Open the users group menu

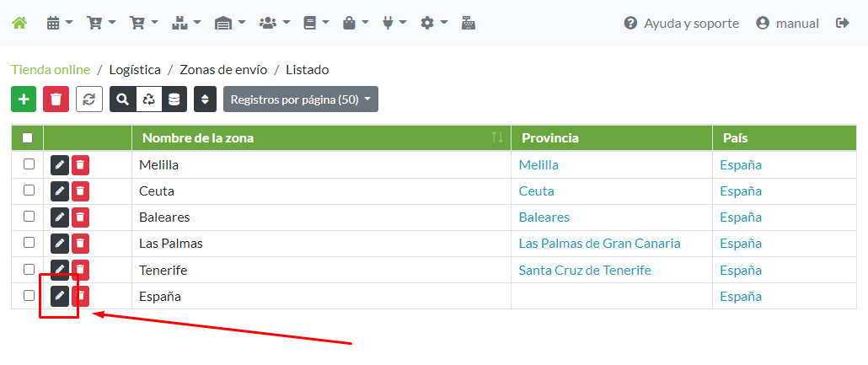coord(275,24)
